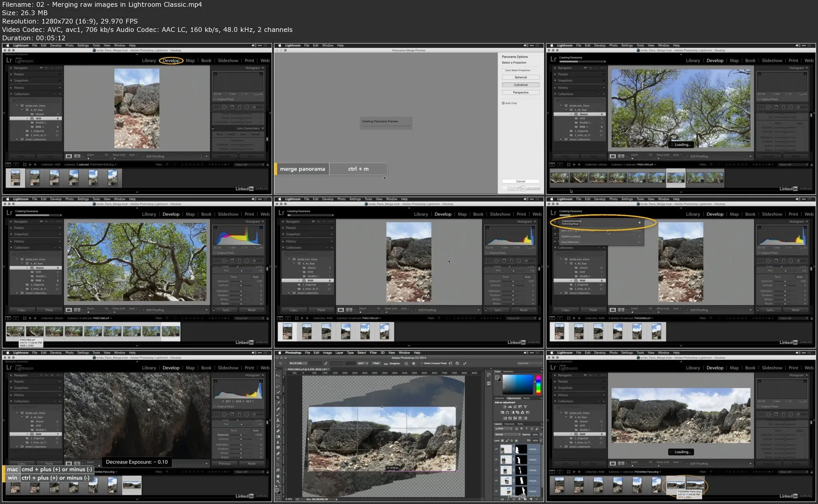Click Crop Overlay tool in tree histogram Lightroom frame
818x504 pixels.
(x=216, y=261)
